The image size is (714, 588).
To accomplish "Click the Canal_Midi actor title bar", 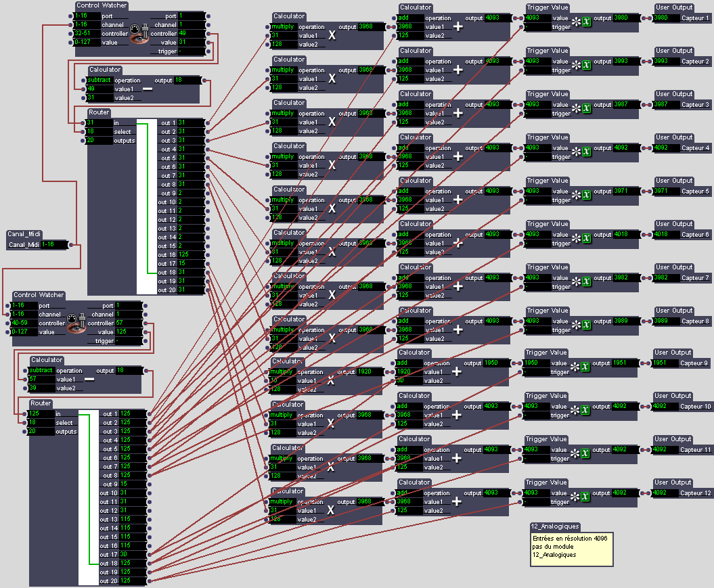I will click(x=25, y=234).
